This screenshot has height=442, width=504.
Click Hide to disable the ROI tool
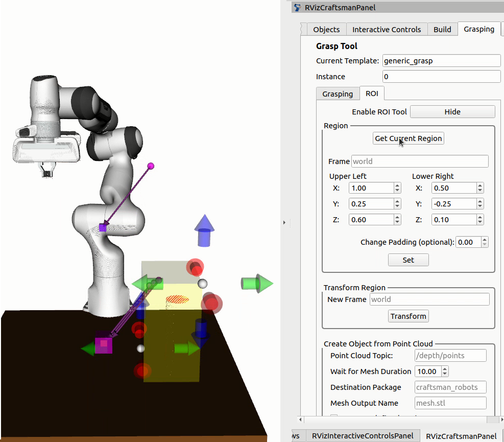point(452,112)
